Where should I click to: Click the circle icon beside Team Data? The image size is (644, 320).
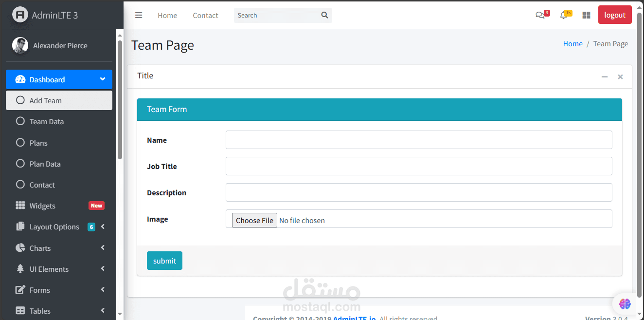20,121
